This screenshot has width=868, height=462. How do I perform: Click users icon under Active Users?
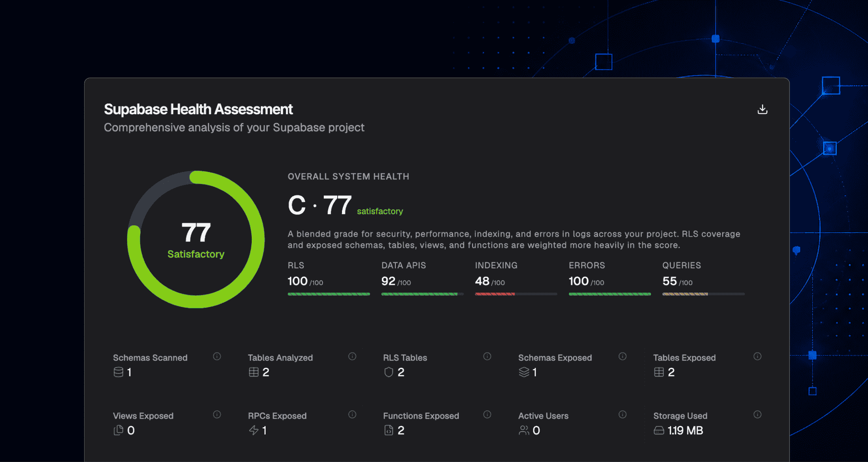tap(524, 430)
